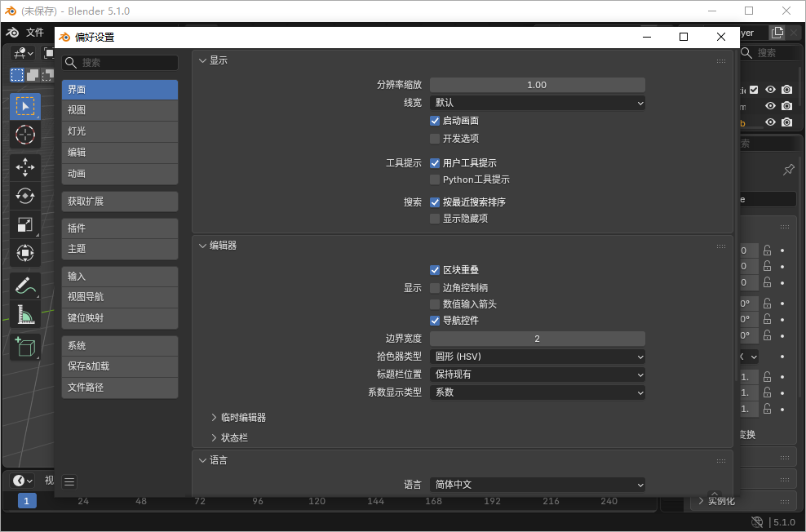Click the preferences search field
This screenshot has height=532, width=806.
click(x=119, y=62)
